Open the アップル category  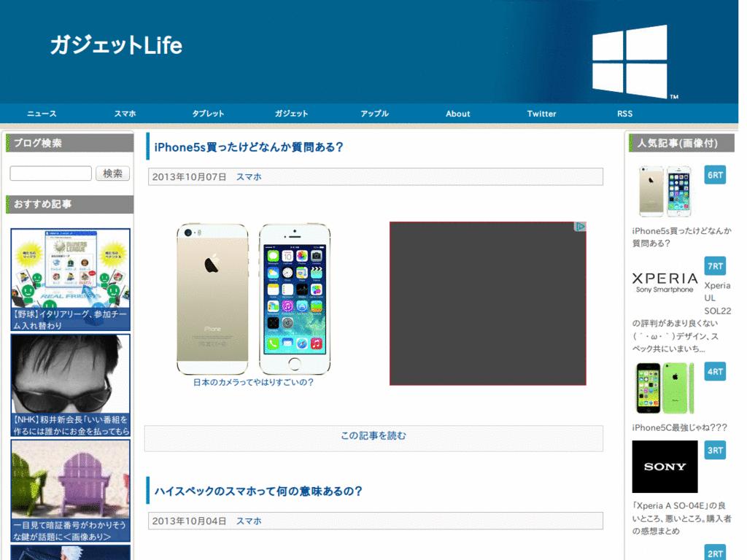[374, 114]
